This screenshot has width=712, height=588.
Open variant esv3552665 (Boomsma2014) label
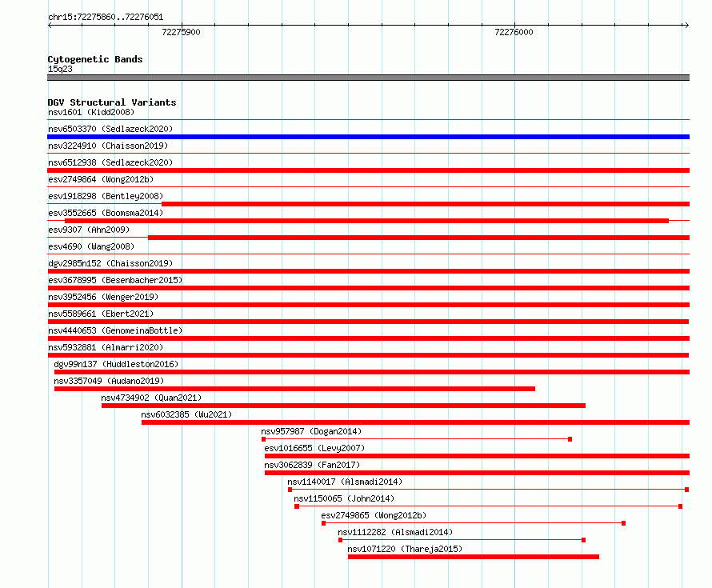[x=106, y=213]
